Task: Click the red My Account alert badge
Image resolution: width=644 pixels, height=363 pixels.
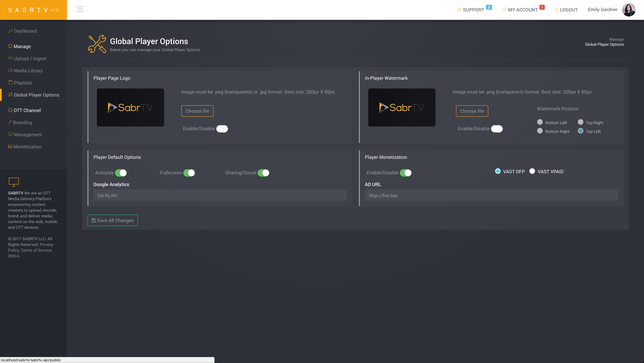Action: point(542,7)
